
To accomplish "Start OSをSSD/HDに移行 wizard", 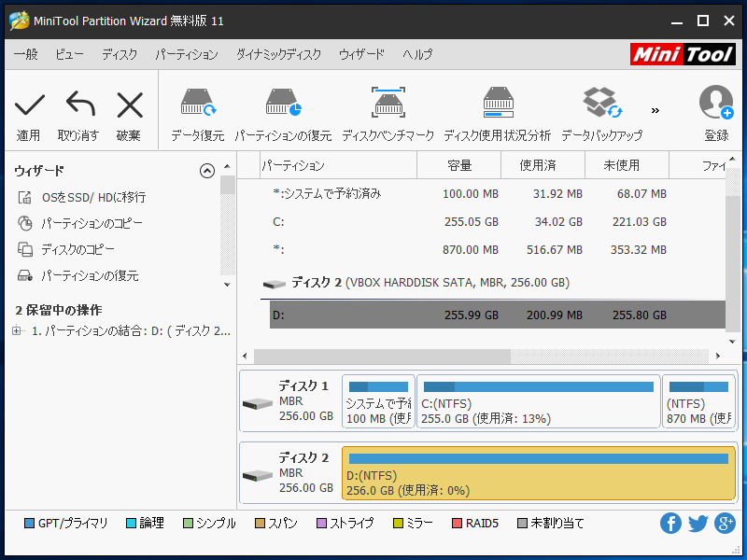I will 81,197.
